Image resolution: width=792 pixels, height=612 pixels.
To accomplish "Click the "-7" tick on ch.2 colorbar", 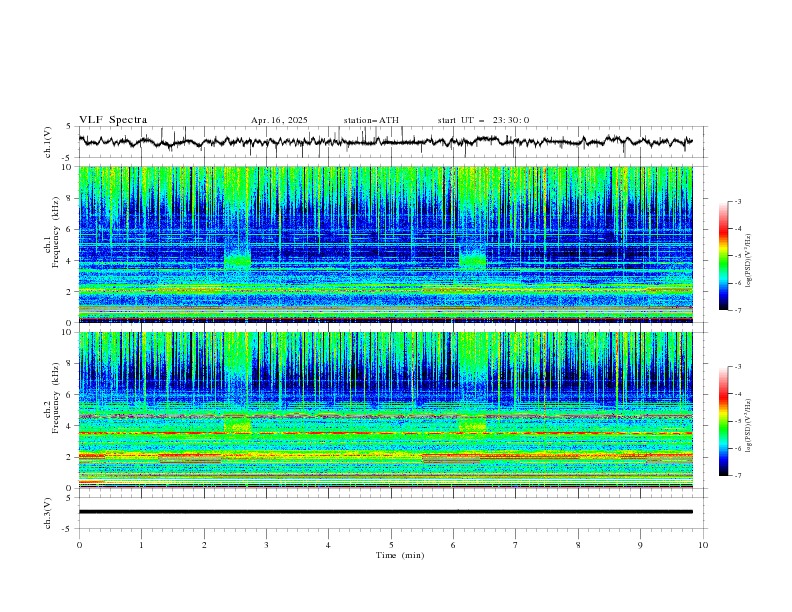I will [737, 475].
